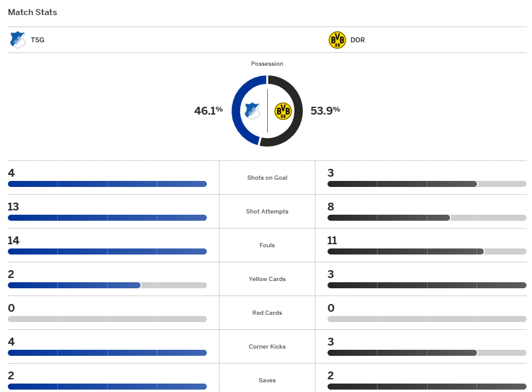This screenshot has width=532, height=392.
Task: Click the TSG Hoffenheim logo in header
Action: click(17, 40)
